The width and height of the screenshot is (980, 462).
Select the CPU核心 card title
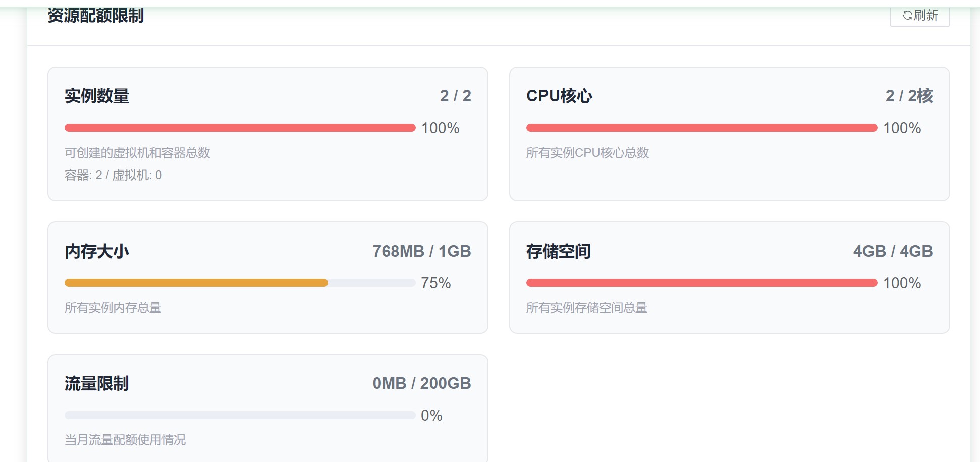(x=559, y=96)
